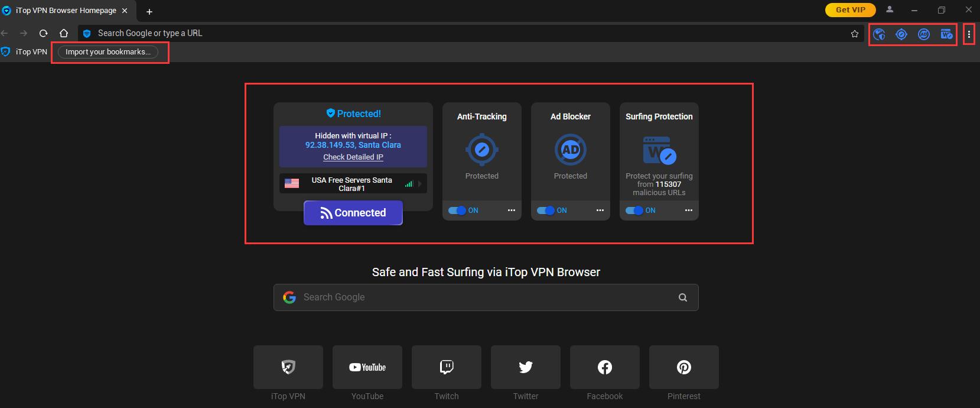Open the Check Detailed IP link
This screenshot has height=408, width=980.
tap(353, 157)
